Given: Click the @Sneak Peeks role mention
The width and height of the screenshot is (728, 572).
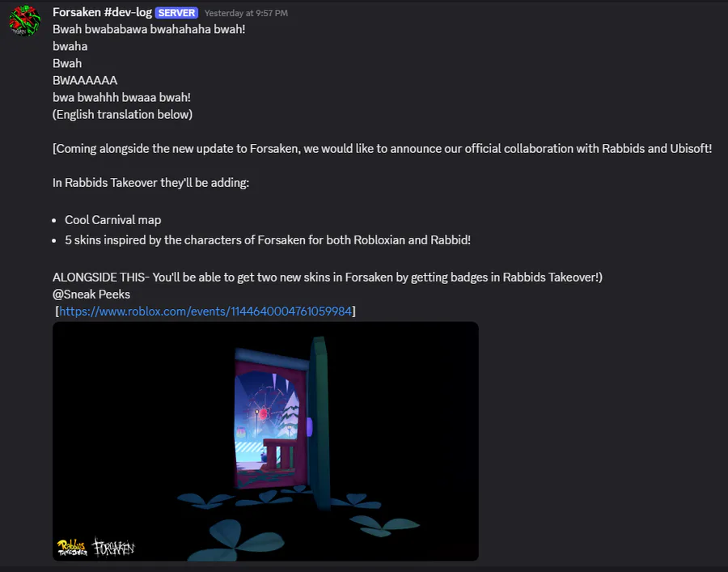Looking at the screenshot, I should pyautogui.click(x=91, y=294).
